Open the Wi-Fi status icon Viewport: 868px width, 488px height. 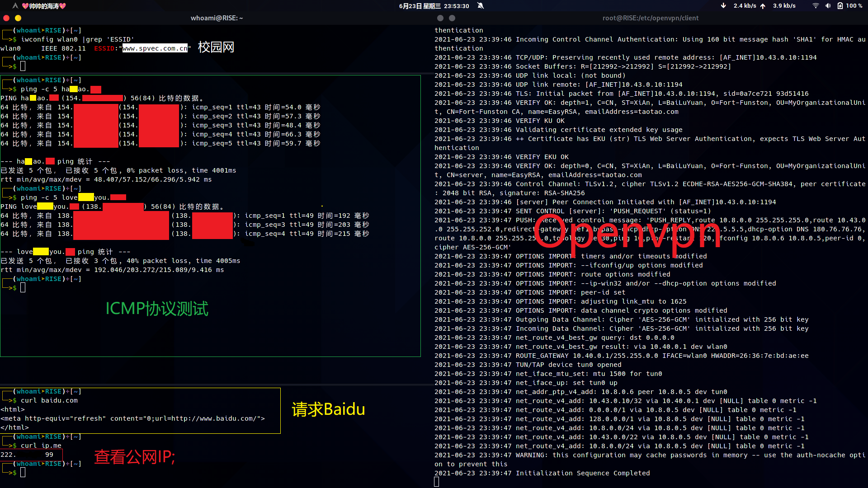coord(815,6)
